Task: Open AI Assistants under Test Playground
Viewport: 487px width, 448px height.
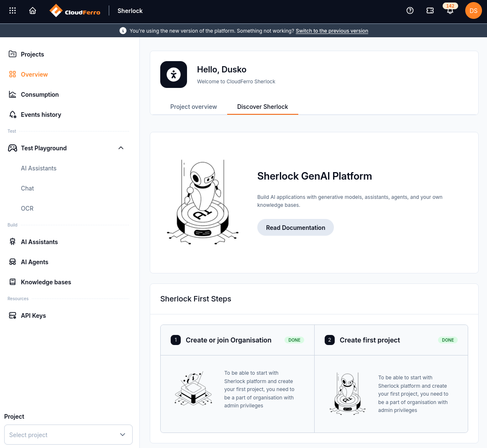Action: click(38, 168)
